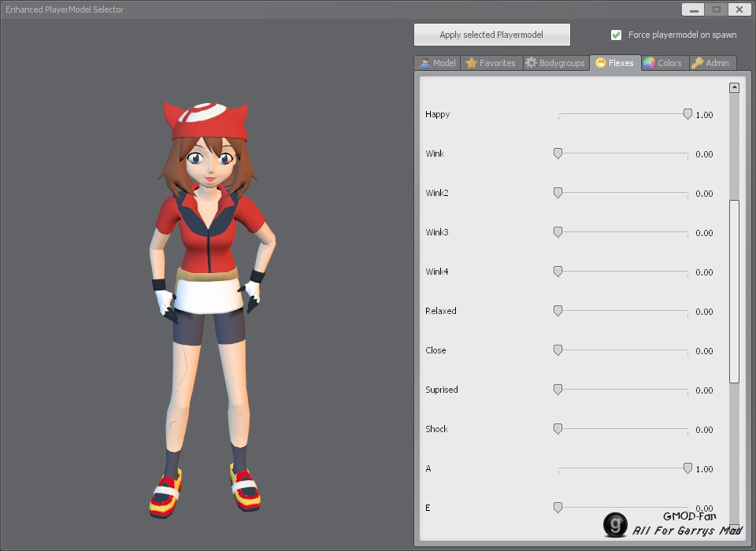Open the Favorites tab
Image resolution: width=756 pixels, height=551 pixels.
point(491,63)
